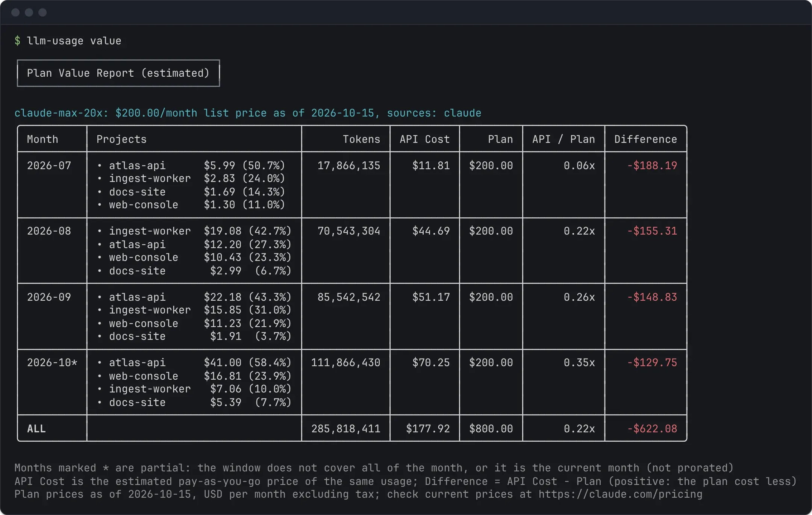Click the 'ALL' totals row label
812x515 pixels.
coord(36,429)
